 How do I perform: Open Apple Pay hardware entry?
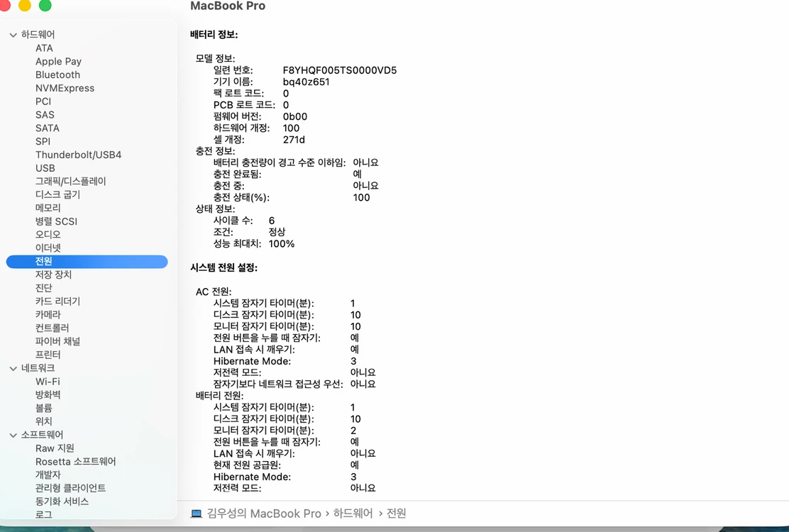pyautogui.click(x=58, y=61)
